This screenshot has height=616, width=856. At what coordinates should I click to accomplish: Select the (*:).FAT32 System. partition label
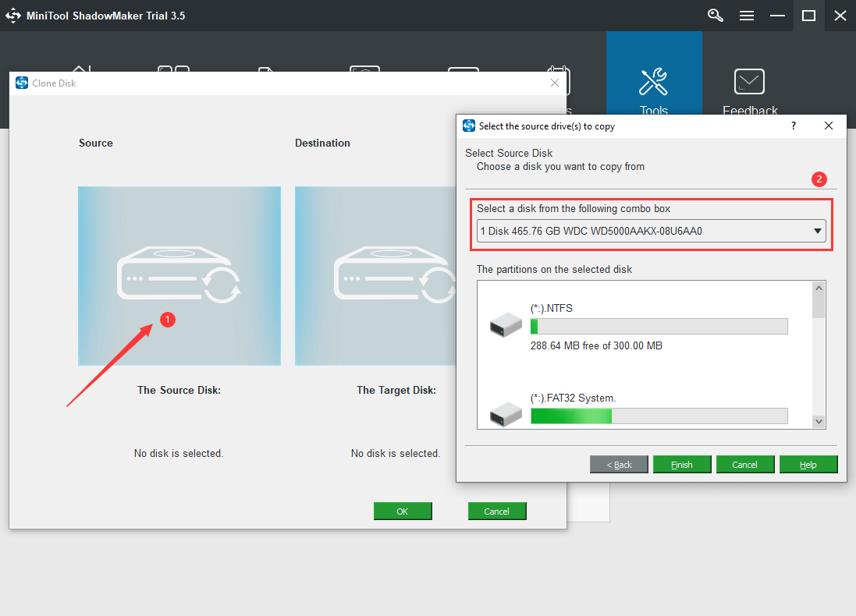click(574, 398)
